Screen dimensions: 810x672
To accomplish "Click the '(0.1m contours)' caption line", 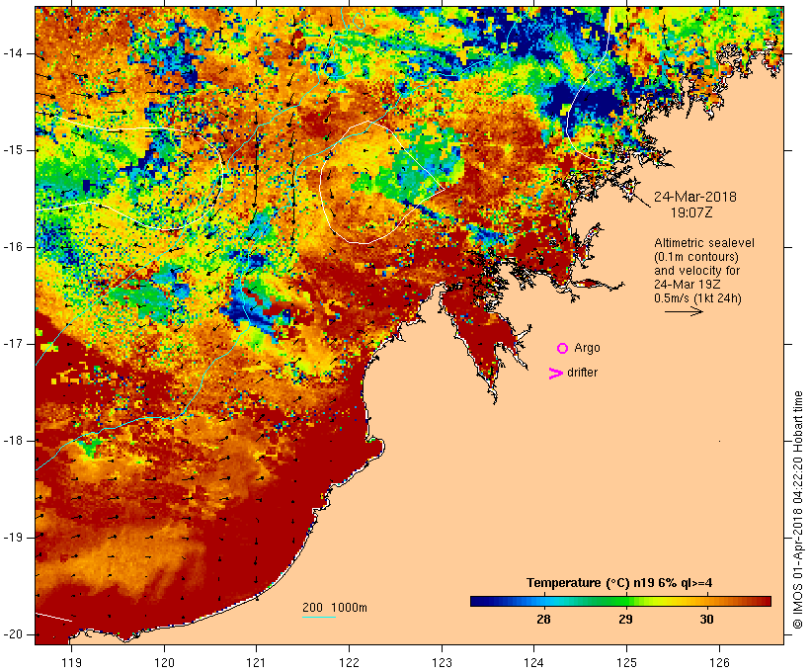I will [696, 257].
